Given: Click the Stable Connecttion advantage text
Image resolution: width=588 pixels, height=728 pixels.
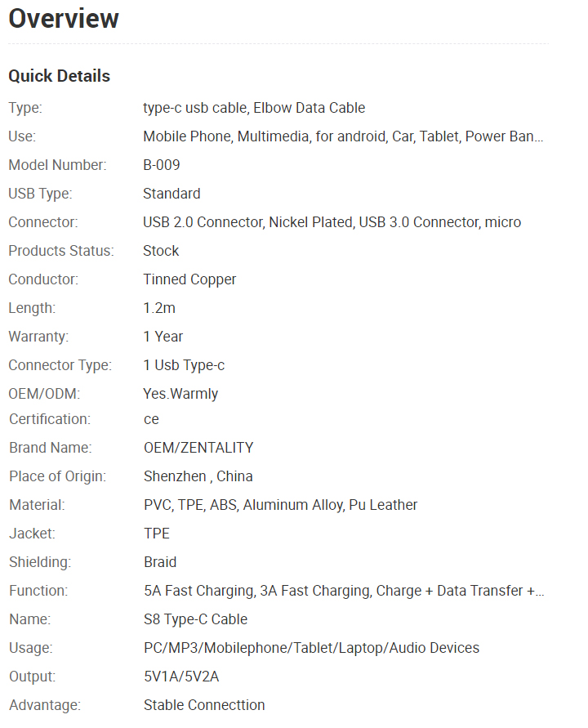Looking at the screenshot, I should pyautogui.click(x=204, y=705).
